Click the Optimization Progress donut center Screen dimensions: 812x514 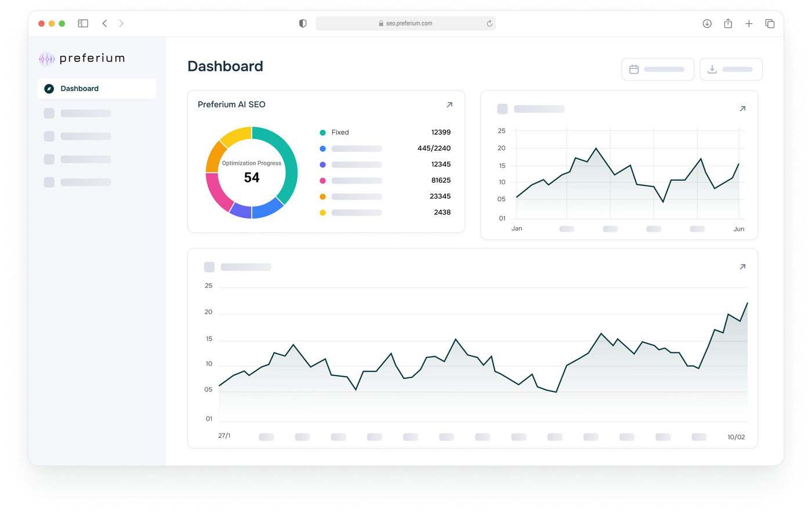[252, 173]
